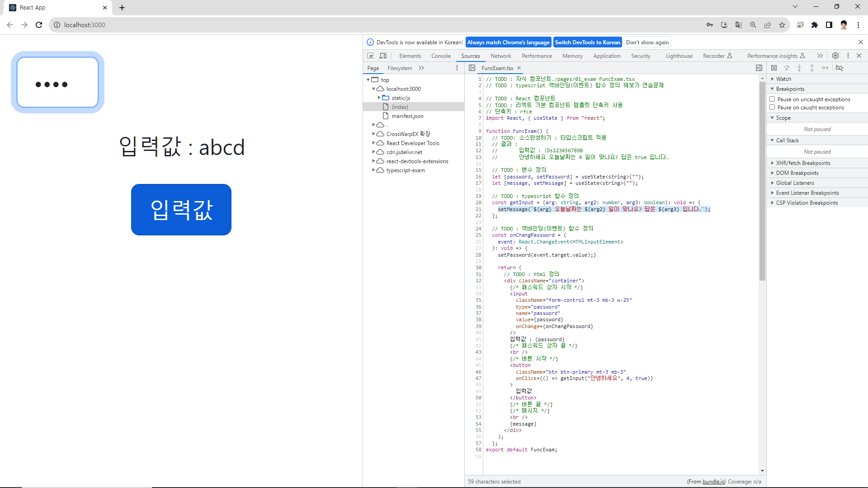868x488 pixels.
Task: Click deactivate breakpoints icon
Action: point(840,68)
